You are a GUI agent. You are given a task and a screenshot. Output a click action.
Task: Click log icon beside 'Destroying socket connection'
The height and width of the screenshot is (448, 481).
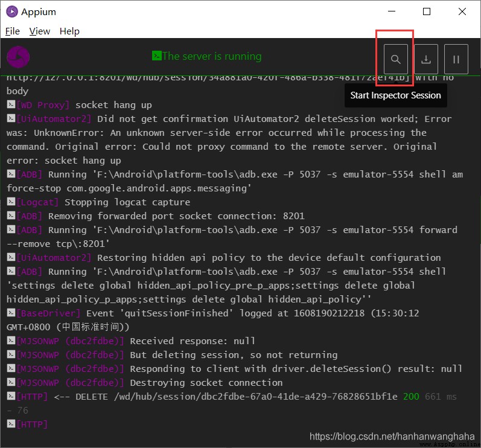coord(11,382)
